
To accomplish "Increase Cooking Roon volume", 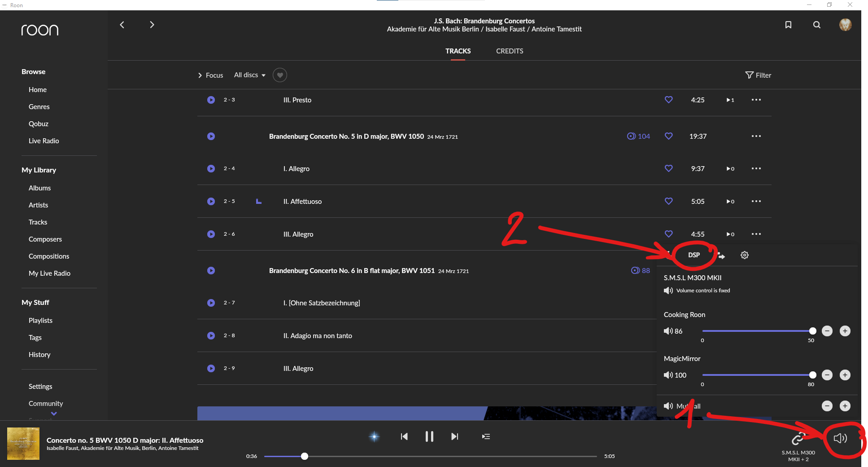I will coord(845,331).
